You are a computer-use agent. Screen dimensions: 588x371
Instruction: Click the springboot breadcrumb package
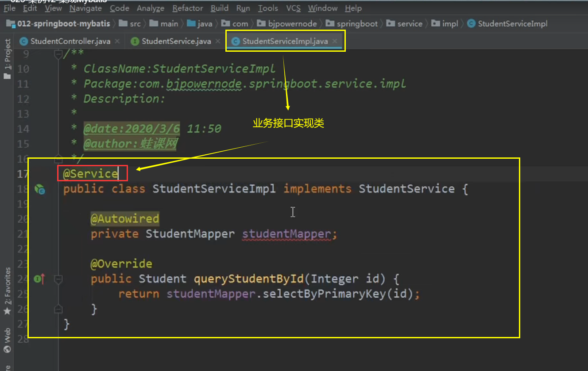pyautogui.click(x=352, y=24)
